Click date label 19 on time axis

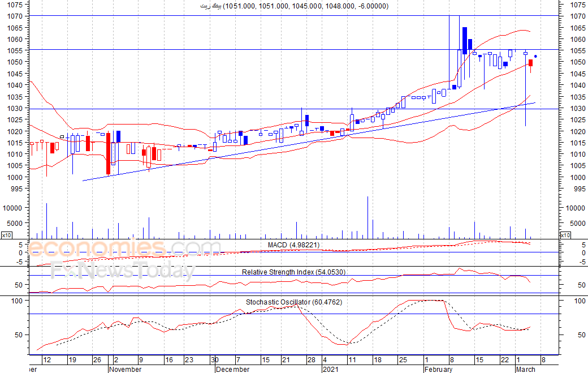pyautogui.click(x=72, y=360)
